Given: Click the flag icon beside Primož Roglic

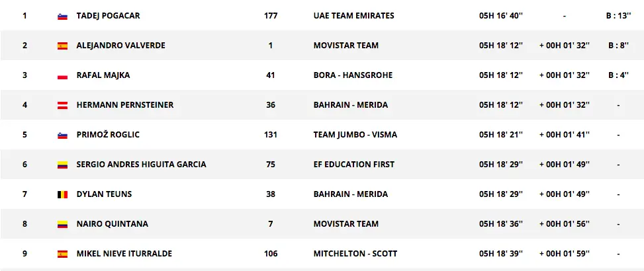Looking at the screenshot, I should [x=63, y=135].
